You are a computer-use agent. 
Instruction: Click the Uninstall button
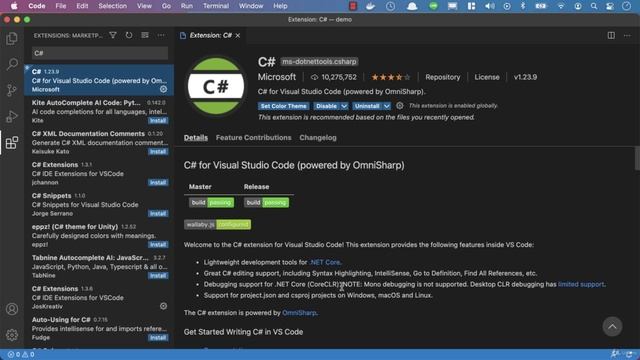tap(367, 106)
